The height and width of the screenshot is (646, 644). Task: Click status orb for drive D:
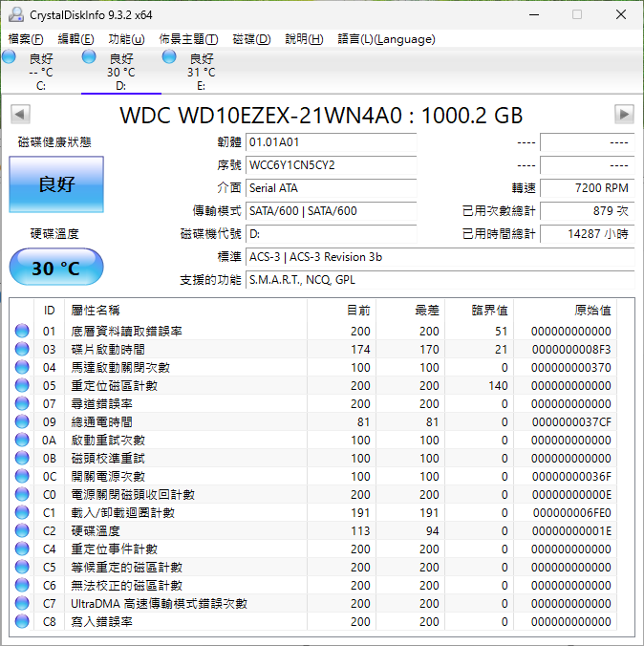(x=89, y=56)
